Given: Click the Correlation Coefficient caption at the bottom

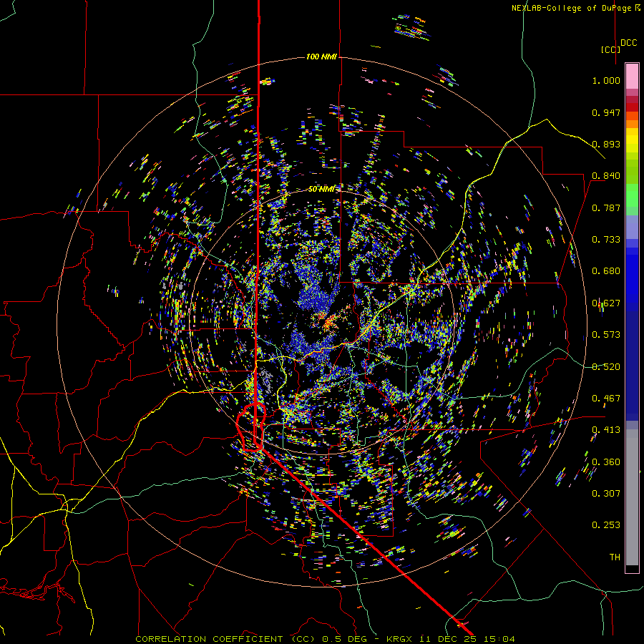Looking at the screenshot, I should coord(325,639).
